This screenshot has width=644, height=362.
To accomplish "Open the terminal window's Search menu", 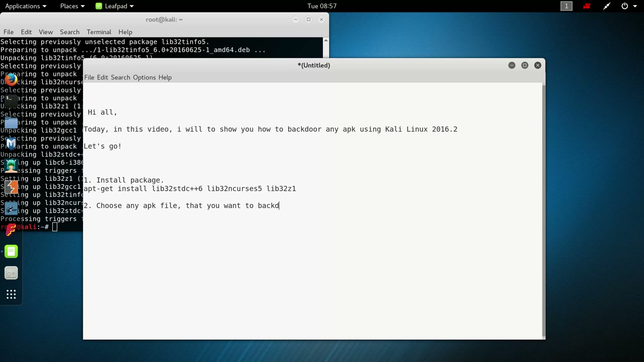I will [x=69, y=32].
